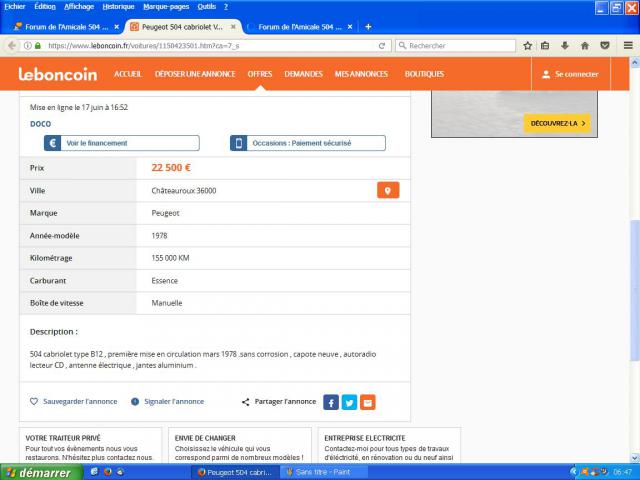640x480 pixels.
Task: Click DÉPOSER UNE ANNONCE
Action: tap(195, 74)
